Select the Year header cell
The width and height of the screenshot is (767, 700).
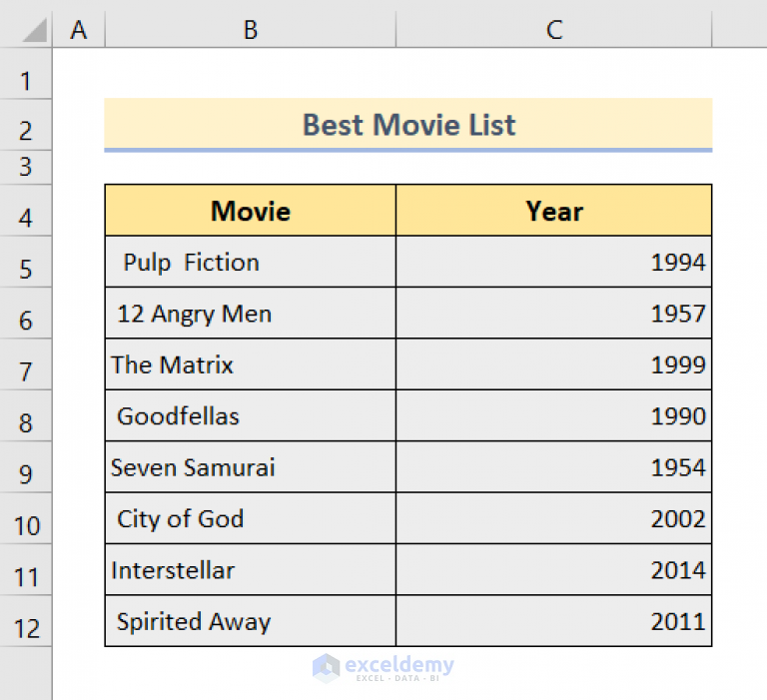click(x=553, y=211)
